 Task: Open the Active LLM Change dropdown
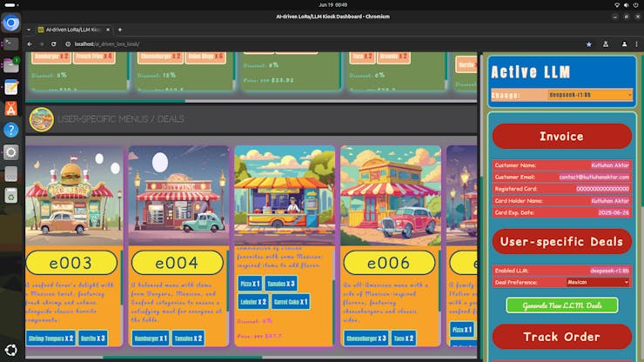tap(590, 95)
